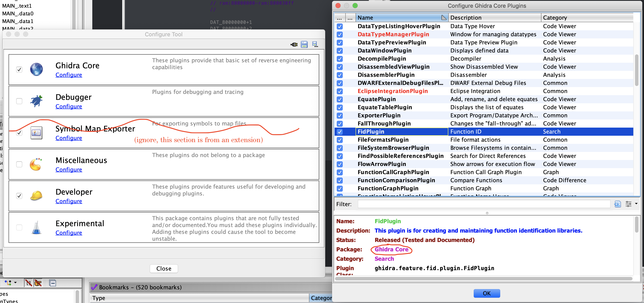The width and height of the screenshot is (644, 303).
Task: Click the Configure link under Symbol Map Exporter
Action: (x=69, y=138)
